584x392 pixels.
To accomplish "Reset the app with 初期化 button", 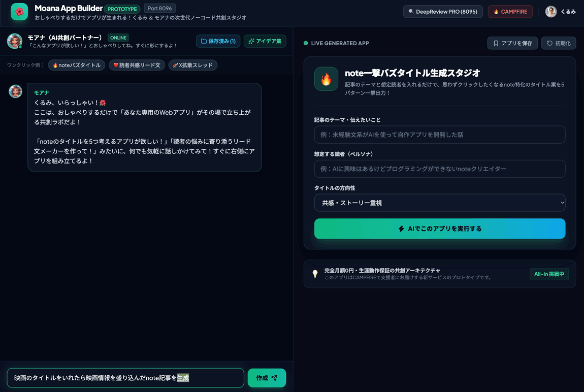I will pyautogui.click(x=559, y=43).
